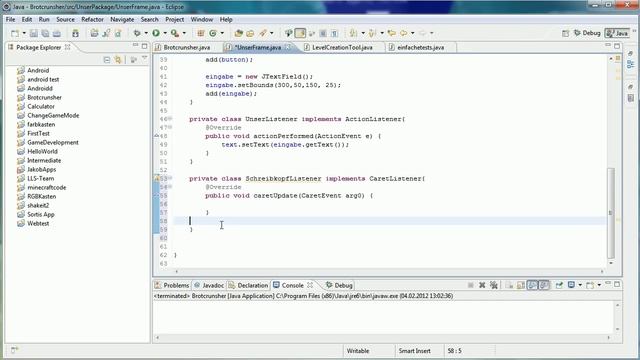
Task: Open Package Explorer view menu triangle
Action: (x=144, y=59)
